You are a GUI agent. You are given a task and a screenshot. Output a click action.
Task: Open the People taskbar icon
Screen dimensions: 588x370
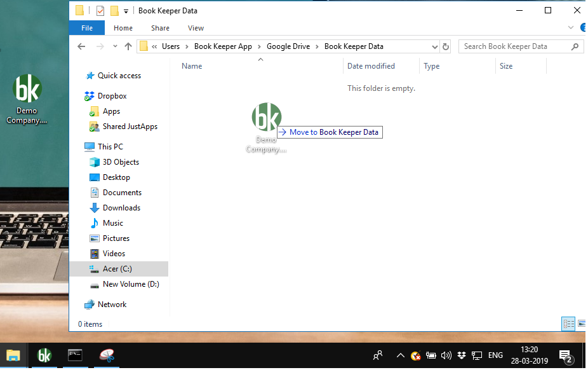coord(378,356)
